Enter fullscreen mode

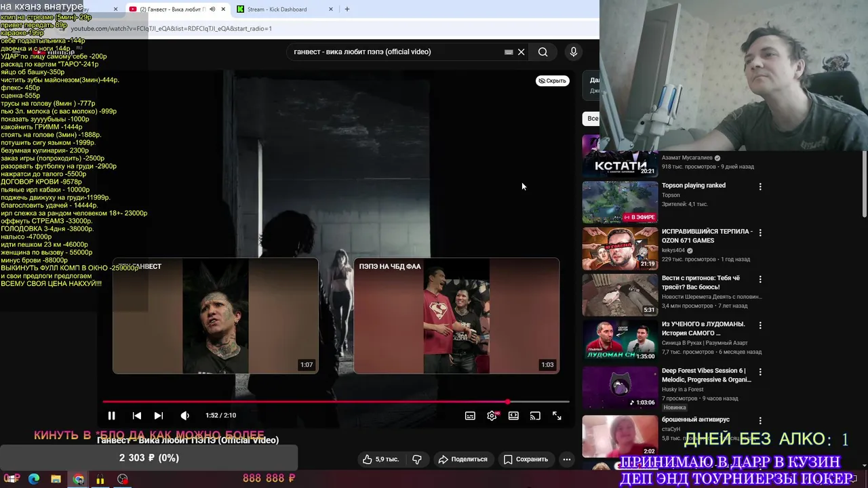click(x=557, y=415)
